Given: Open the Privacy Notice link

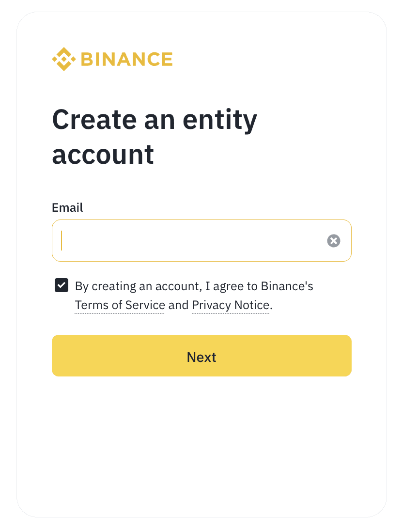Looking at the screenshot, I should tap(231, 305).
